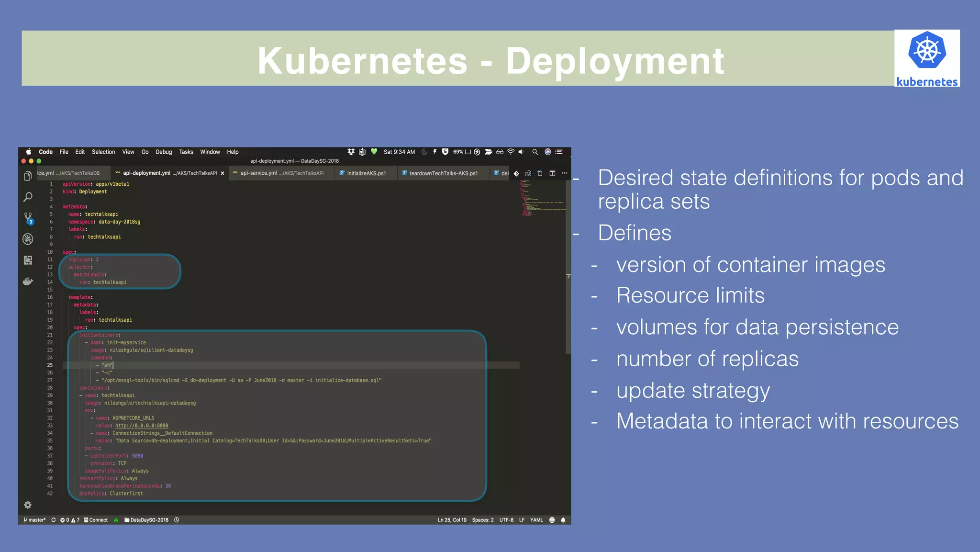The height and width of the screenshot is (552, 980).
Task: Close the api-deployment.yml tab
Action: click(223, 173)
